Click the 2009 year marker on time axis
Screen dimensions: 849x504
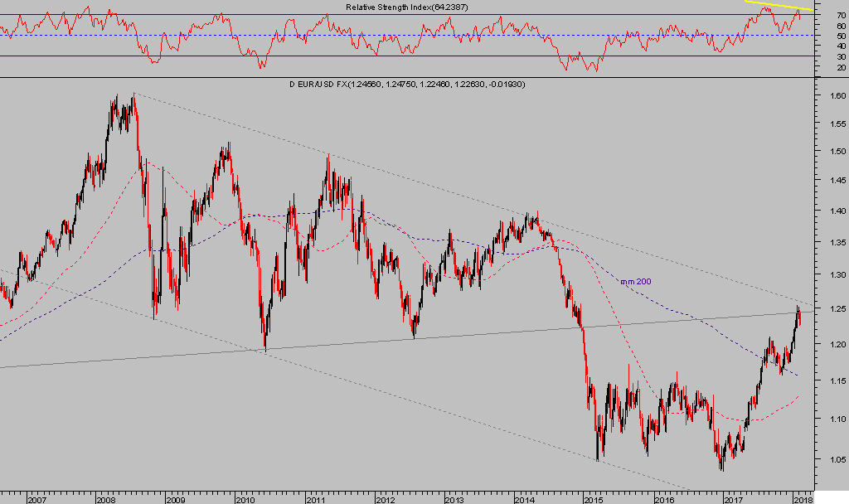point(174,499)
